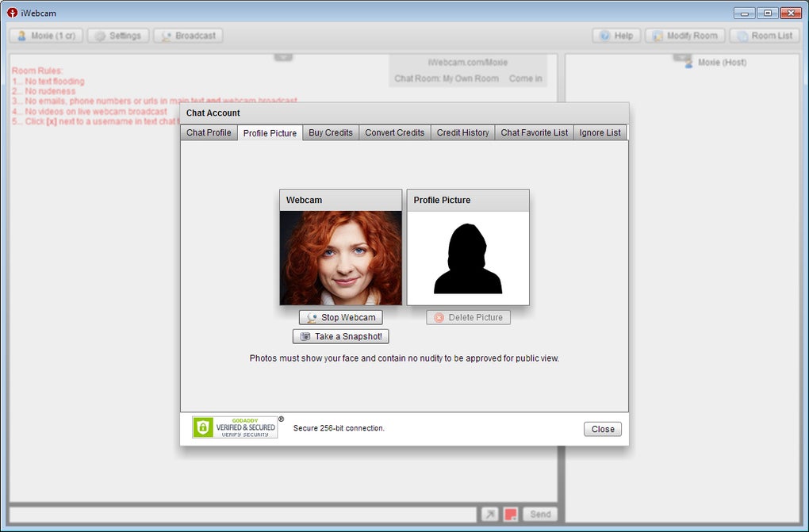Image resolution: width=809 pixels, height=532 pixels.
Task: Open the Buy Credits tab
Action: (331, 132)
